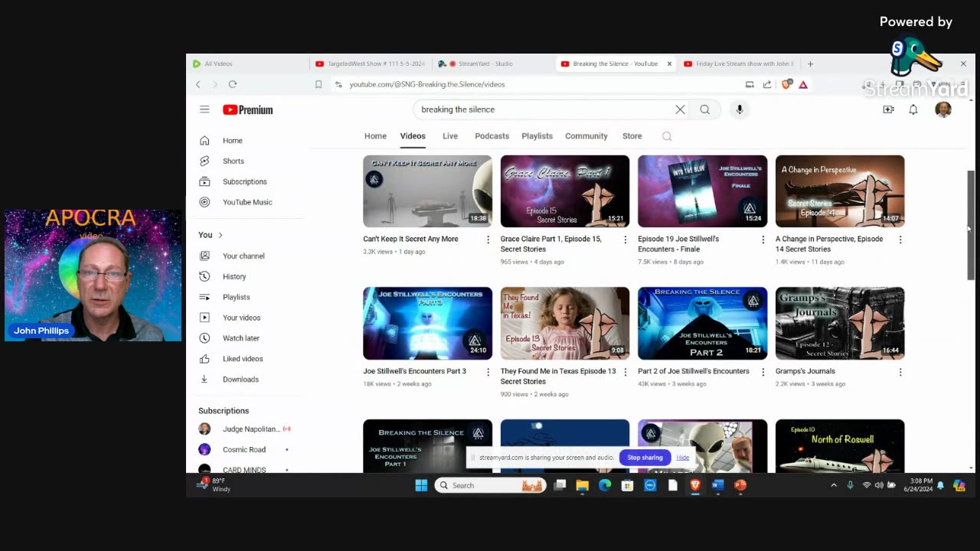Go back to previous page
The height and width of the screenshot is (551, 980).
pos(198,84)
